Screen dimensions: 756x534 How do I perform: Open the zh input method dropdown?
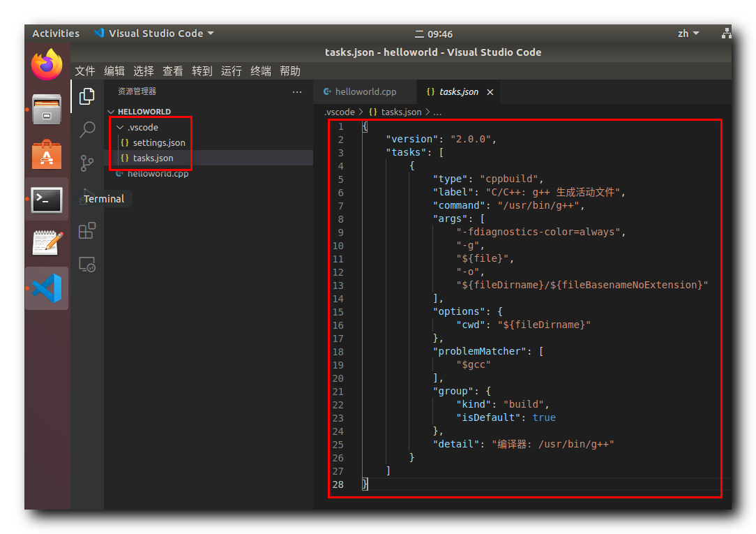686,33
